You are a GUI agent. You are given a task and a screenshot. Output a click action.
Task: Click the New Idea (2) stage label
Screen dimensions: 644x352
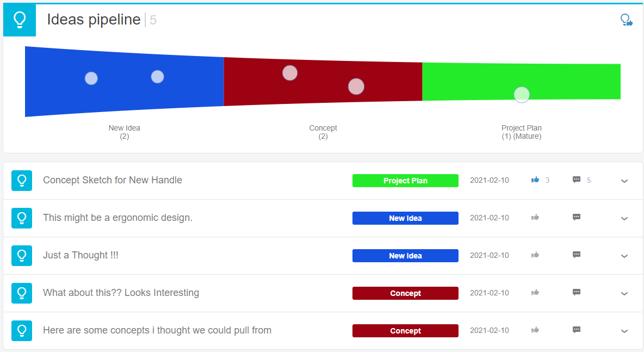[x=125, y=132]
